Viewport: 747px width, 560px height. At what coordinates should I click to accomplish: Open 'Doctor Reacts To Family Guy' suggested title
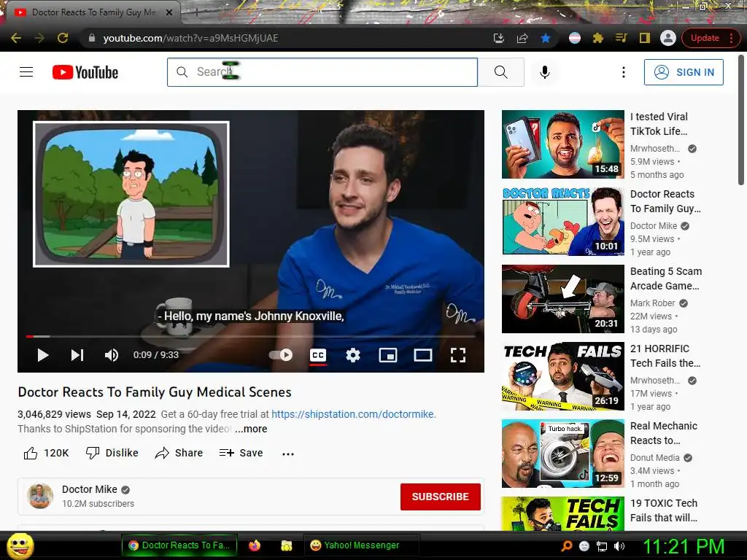click(665, 201)
